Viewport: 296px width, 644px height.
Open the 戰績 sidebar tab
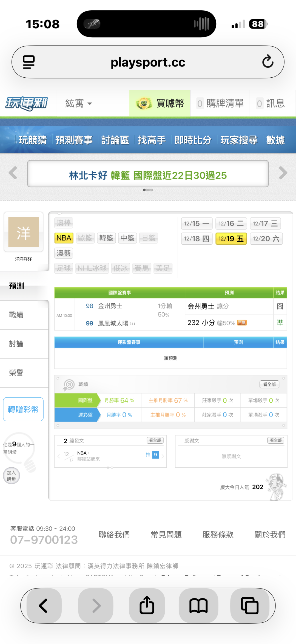click(16, 315)
